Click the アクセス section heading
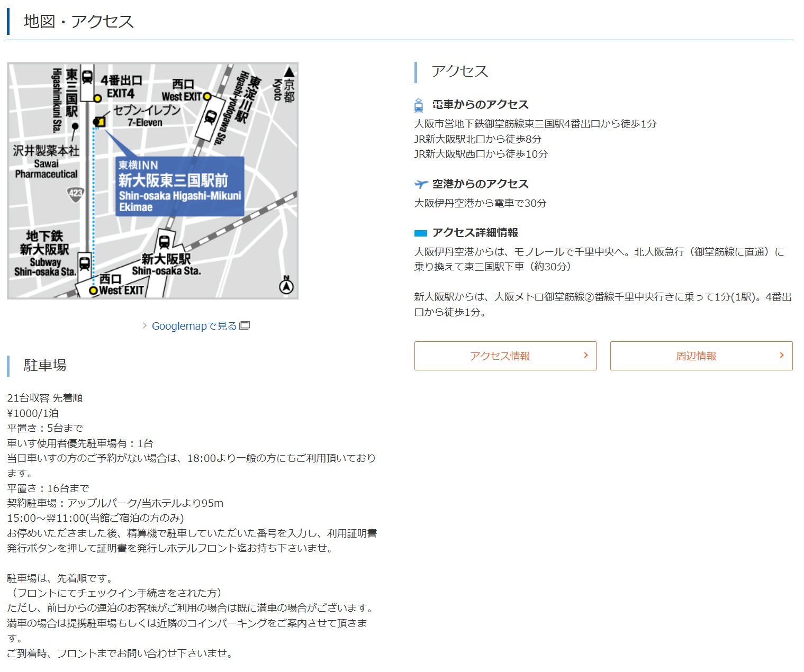 pos(459,71)
